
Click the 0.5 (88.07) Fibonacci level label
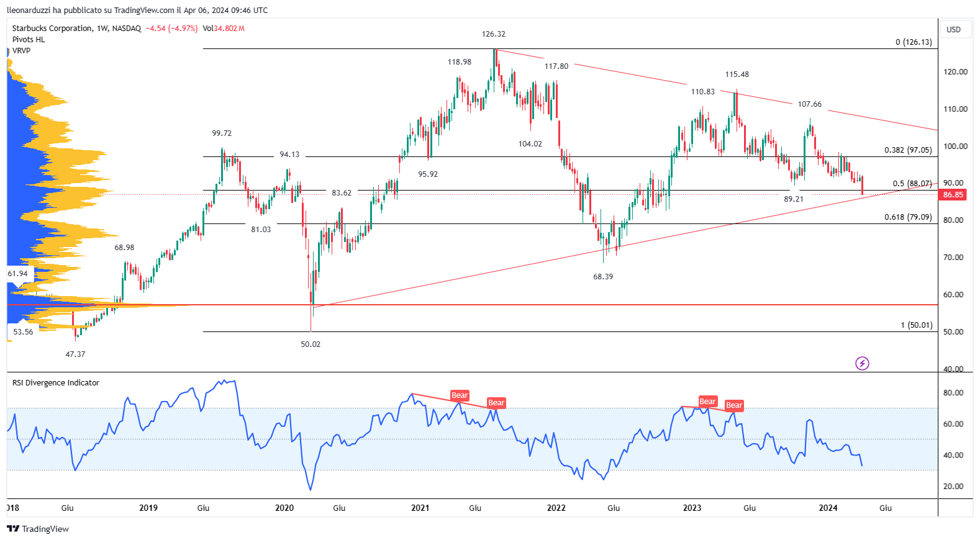(912, 184)
